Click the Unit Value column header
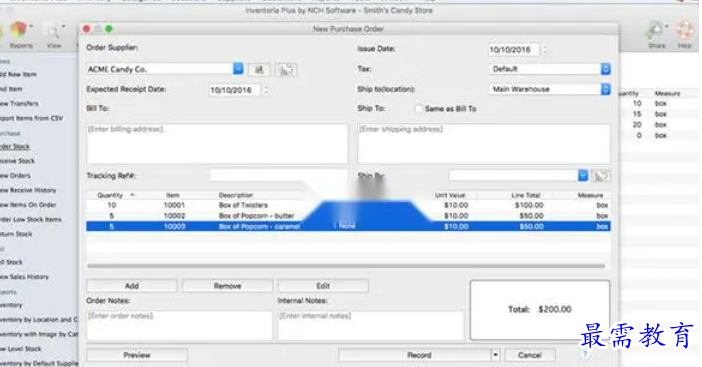This screenshot has width=702, height=367. 450,195
